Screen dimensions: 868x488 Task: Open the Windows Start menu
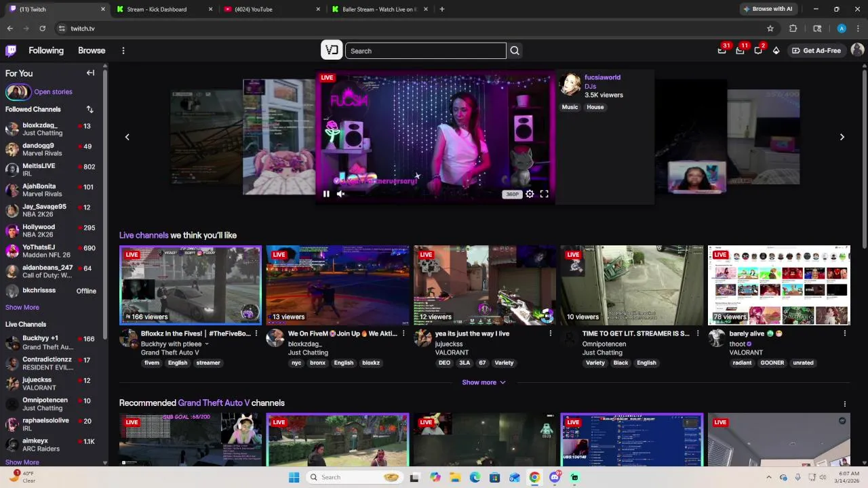pyautogui.click(x=294, y=477)
